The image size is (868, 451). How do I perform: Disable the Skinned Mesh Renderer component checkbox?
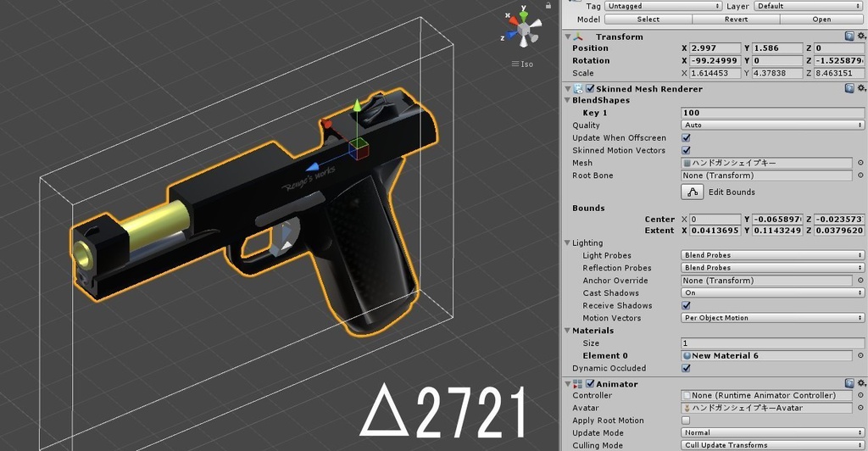pyautogui.click(x=590, y=88)
